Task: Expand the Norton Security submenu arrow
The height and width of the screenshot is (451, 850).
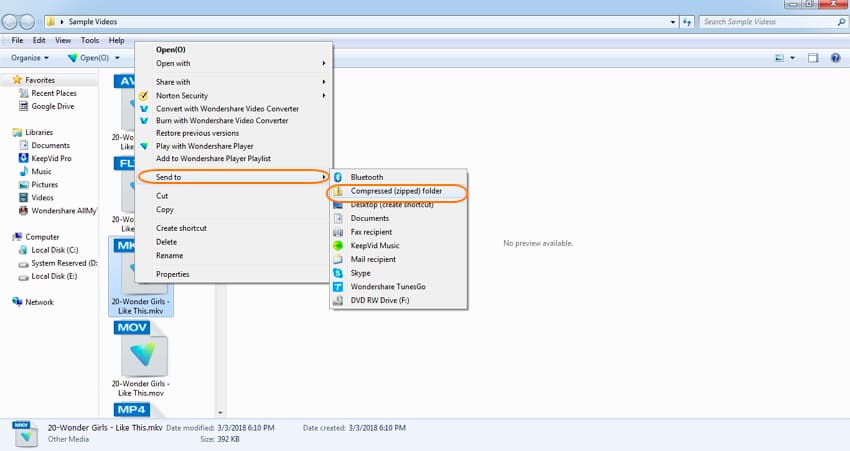Action: [x=324, y=95]
